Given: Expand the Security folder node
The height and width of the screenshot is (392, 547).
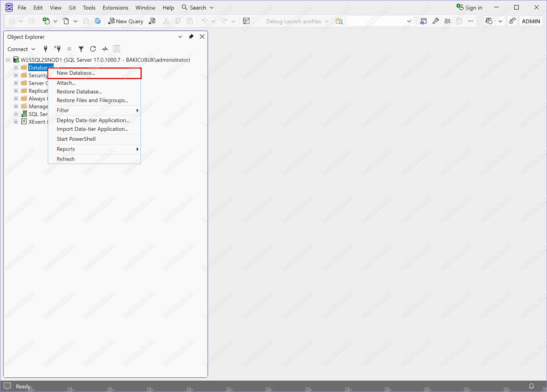Looking at the screenshot, I should click(x=16, y=75).
